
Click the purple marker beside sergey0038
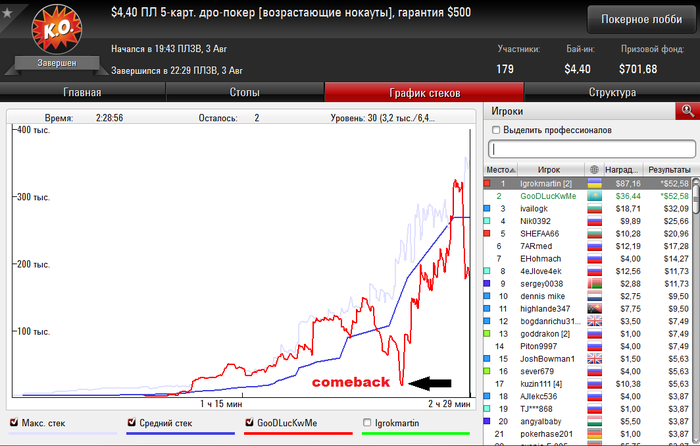point(487,283)
